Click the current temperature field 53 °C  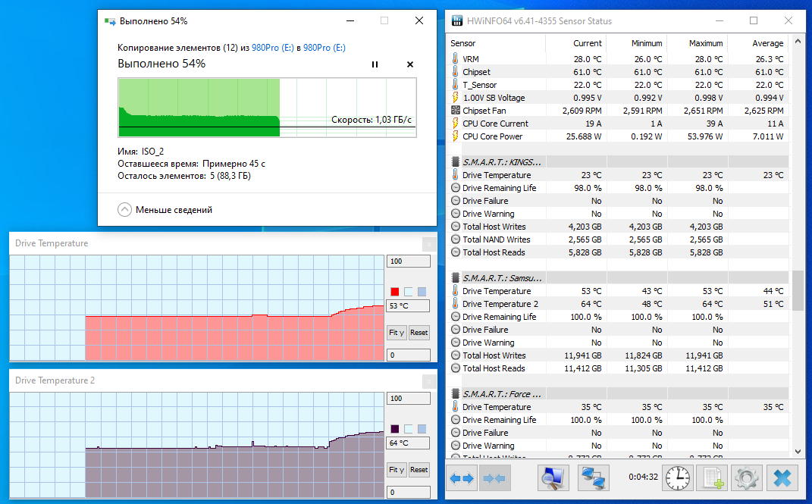[x=408, y=306]
